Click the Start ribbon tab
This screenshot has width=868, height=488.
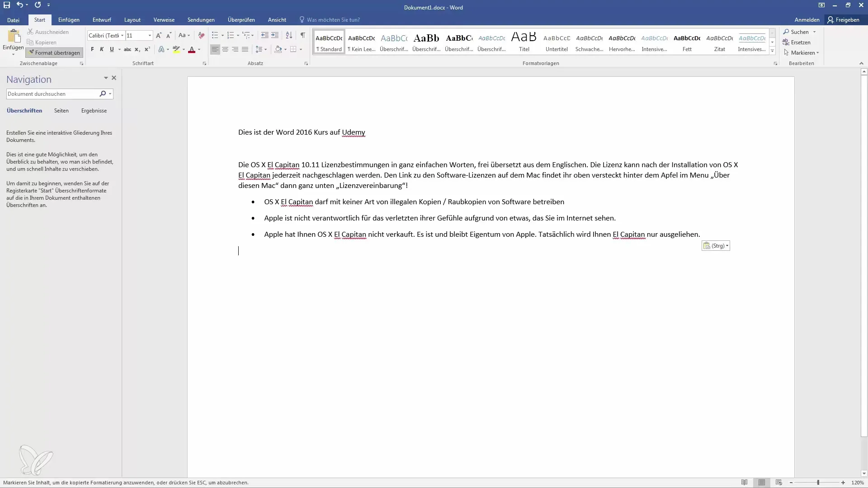[x=39, y=20]
